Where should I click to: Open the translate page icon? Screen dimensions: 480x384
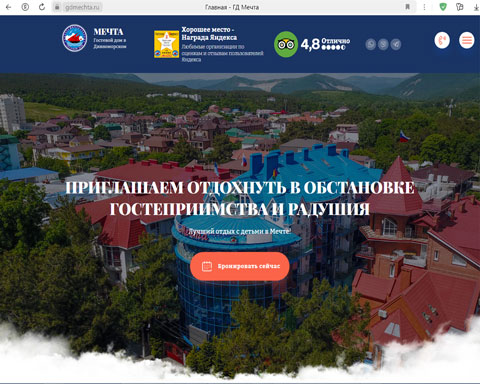point(460,7)
